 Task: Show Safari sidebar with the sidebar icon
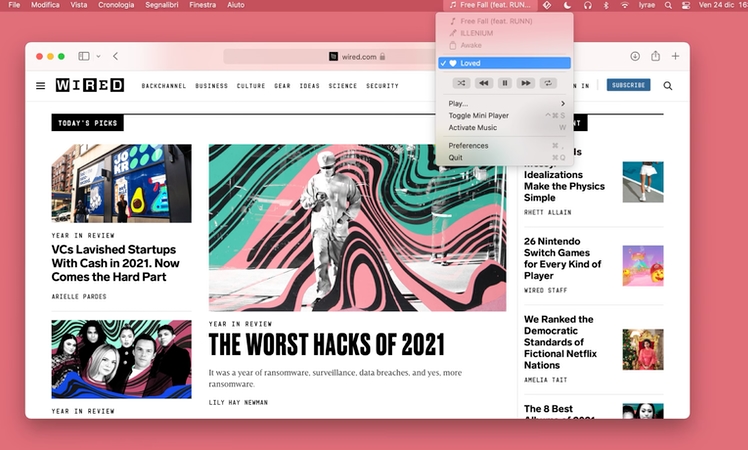(83, 56)
